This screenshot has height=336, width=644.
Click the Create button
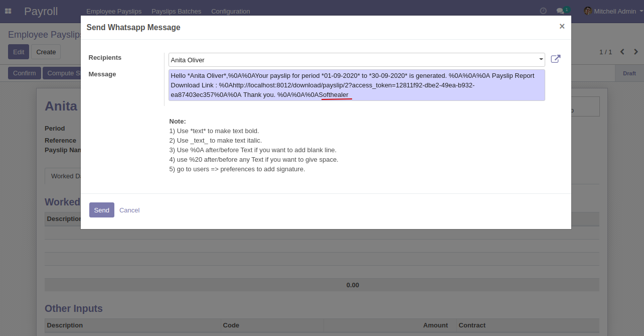pos(46,52)
